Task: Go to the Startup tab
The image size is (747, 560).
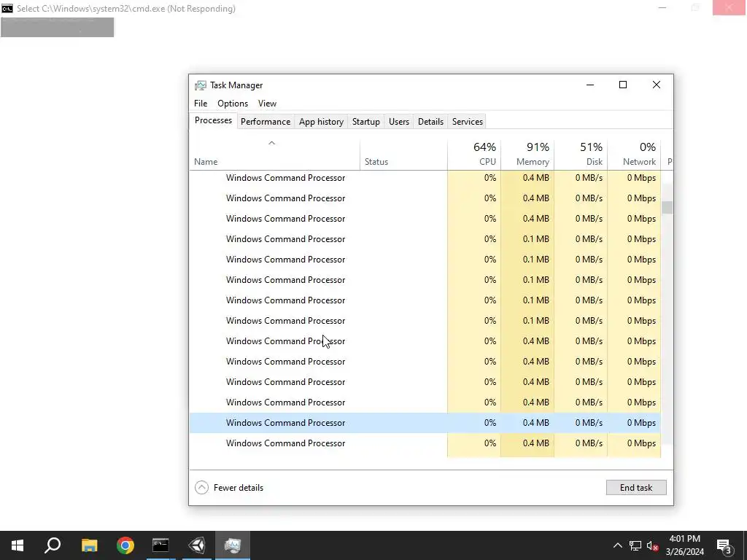Action: click(366, 122)
